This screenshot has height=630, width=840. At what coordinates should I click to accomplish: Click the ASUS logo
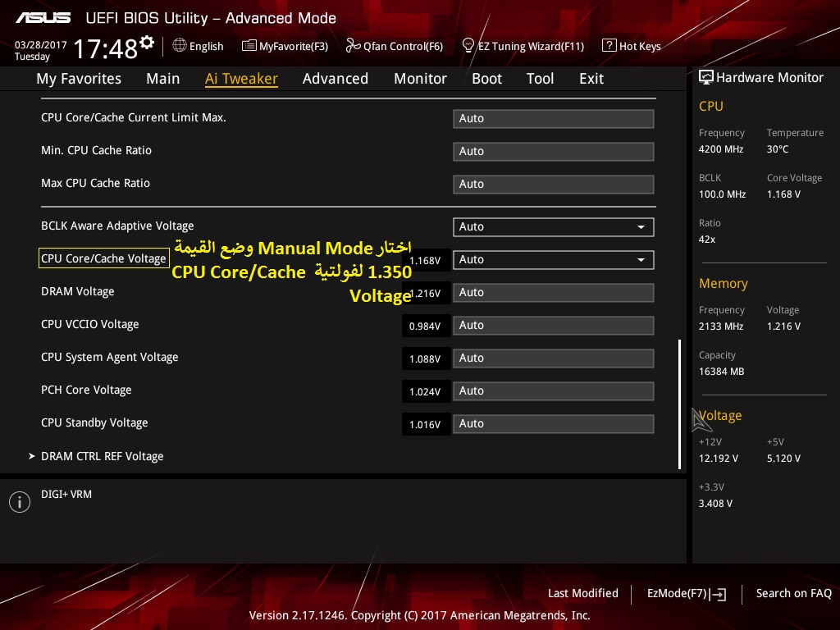click(43, 18)
